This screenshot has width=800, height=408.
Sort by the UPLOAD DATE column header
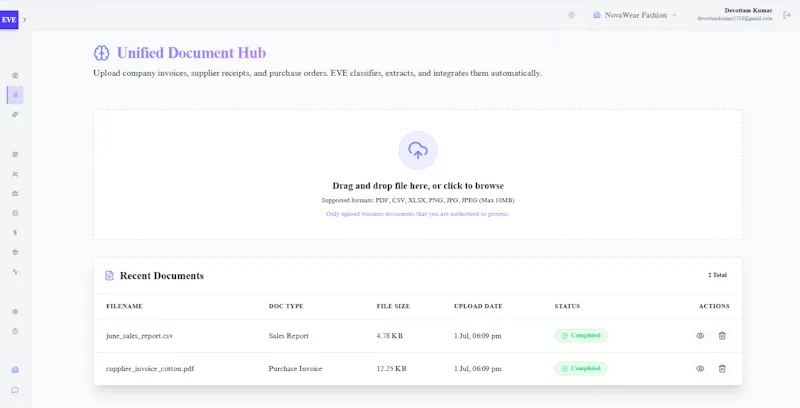[479, 306]
